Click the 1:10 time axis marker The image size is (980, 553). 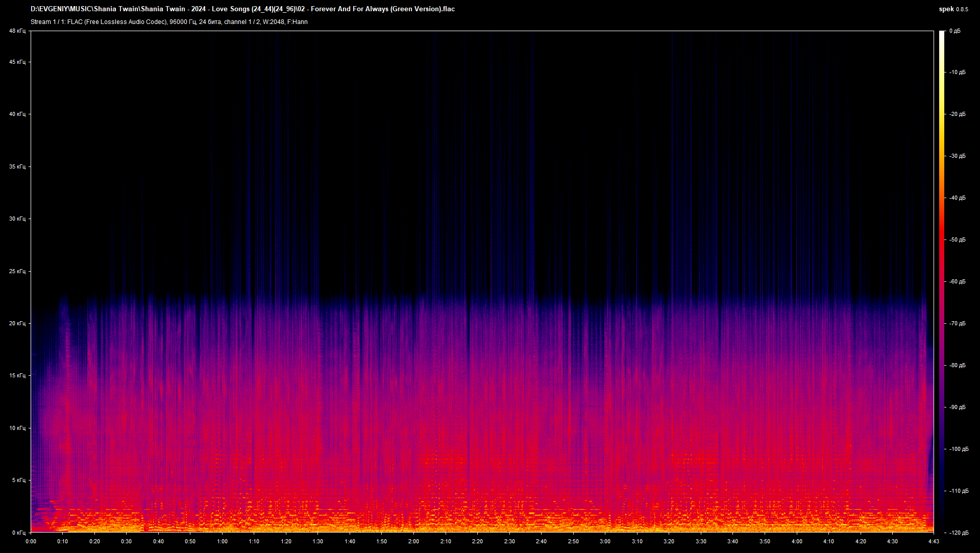click(x=254, y=541)
